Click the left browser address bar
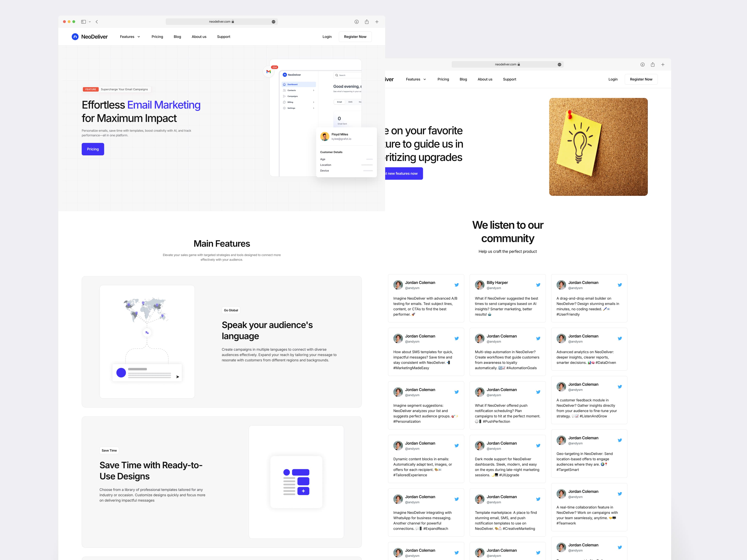The height and width of the screenshot is (560, 747). [x=222, y=22]
